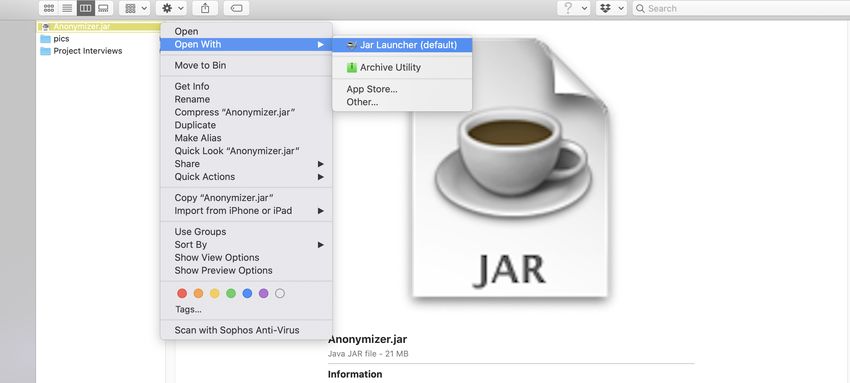The height and width of the screenshot is (383, 850).
Task: Choose Archive Utility in submenu
Action: pyautogui.click(x=402, y=67)
